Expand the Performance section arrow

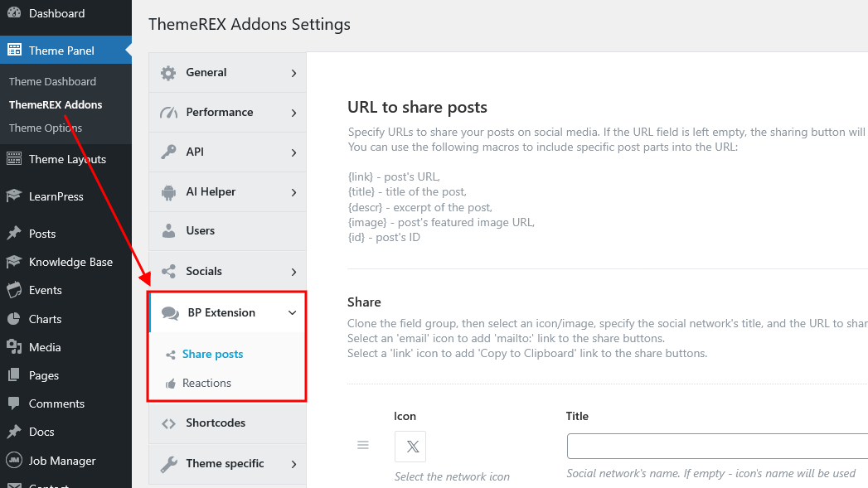tap(293, 113)
